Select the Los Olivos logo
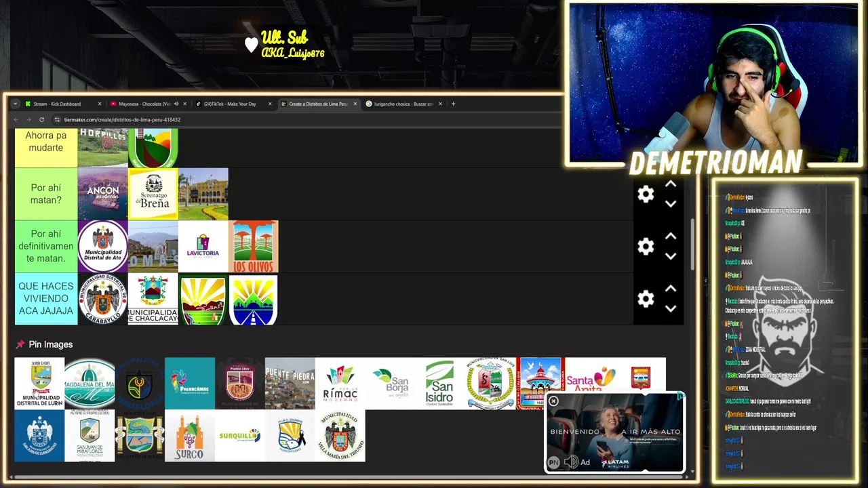The width and height of the screenshot is (868, 488). click(254, 246)
